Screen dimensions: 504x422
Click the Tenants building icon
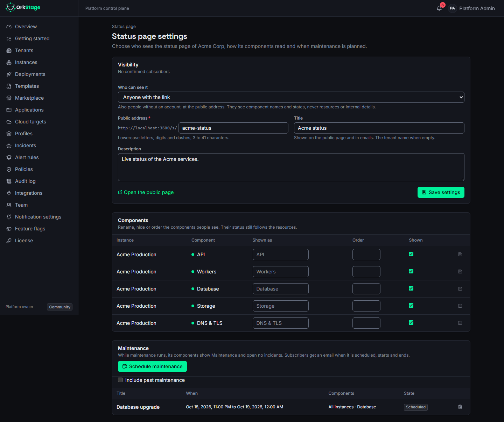coord(9,51)
